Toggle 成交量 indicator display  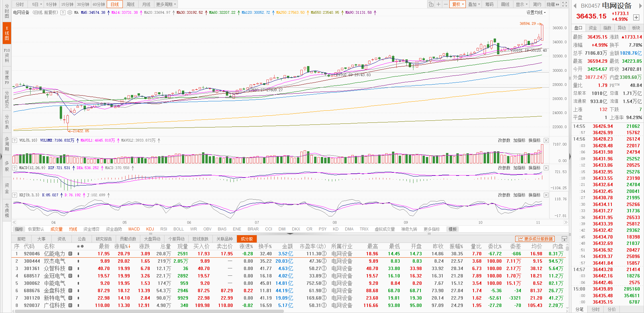tap(56, 229)
